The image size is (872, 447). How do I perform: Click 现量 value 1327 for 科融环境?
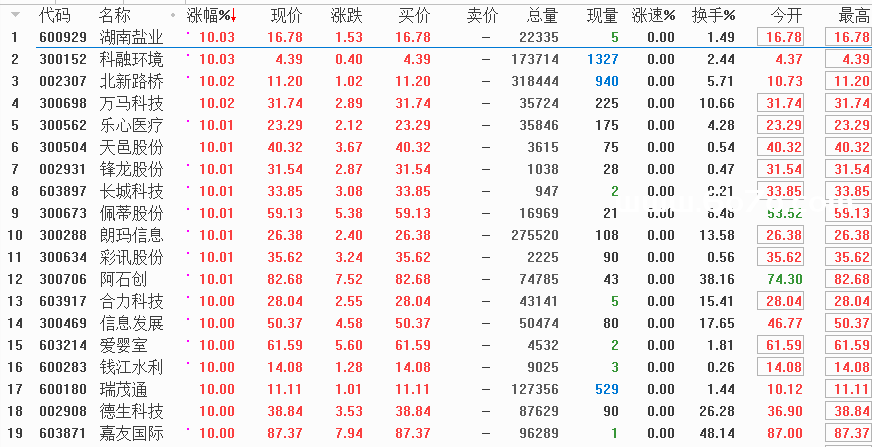click(602, 59)
